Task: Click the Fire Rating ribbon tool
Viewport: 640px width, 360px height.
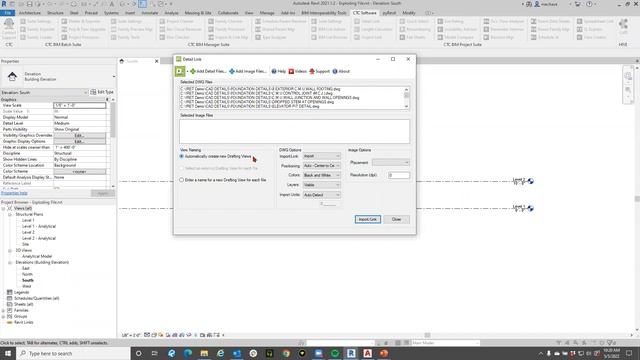Action: 451,21
